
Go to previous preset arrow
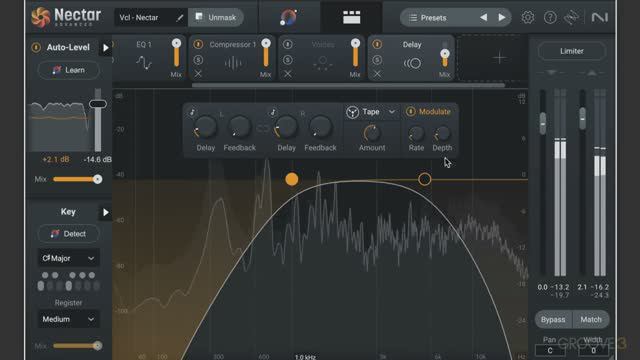coord(483,18)
